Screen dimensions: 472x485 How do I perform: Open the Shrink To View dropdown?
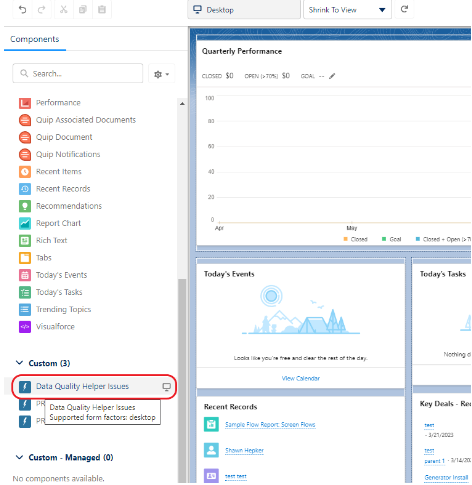point(347,10)
